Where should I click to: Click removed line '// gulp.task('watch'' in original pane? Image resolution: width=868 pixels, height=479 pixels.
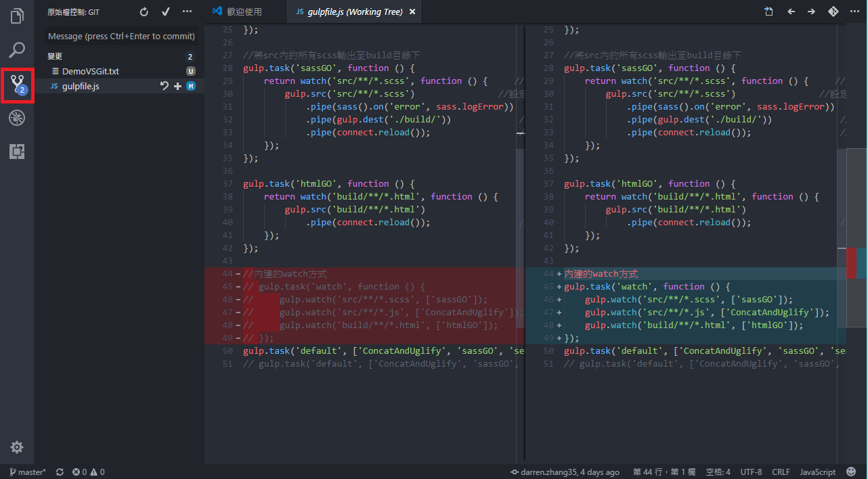pyautogui.click(x=334, y=287)
